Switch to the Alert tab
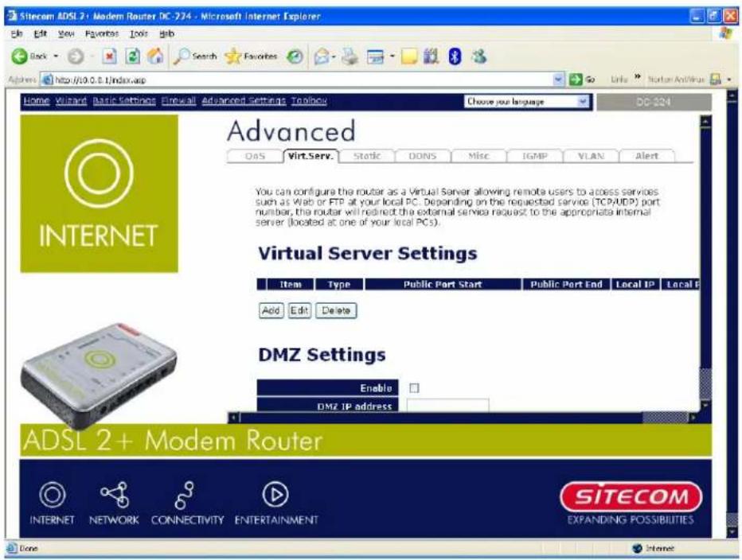 647,156
